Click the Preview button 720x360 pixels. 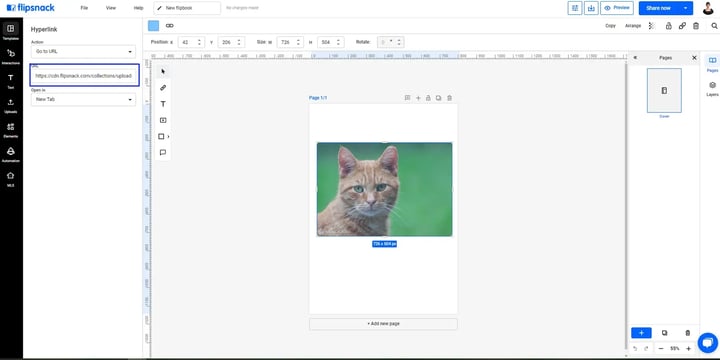click(617, 8)
